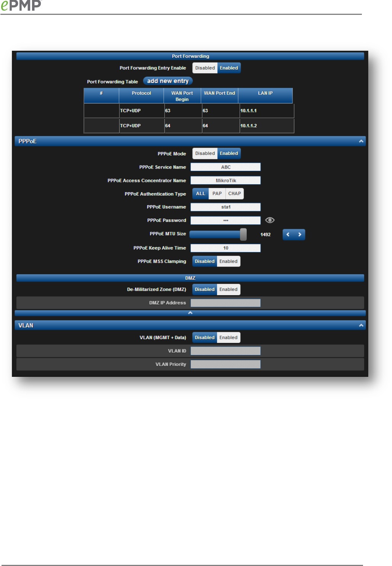Disable PPPoE MSS Clamping

205,261
